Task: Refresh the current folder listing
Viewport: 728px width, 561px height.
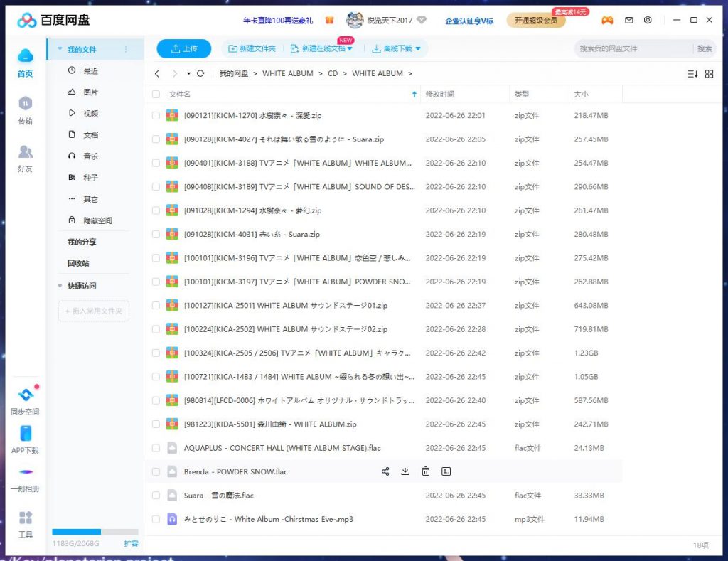Action: 200,73
